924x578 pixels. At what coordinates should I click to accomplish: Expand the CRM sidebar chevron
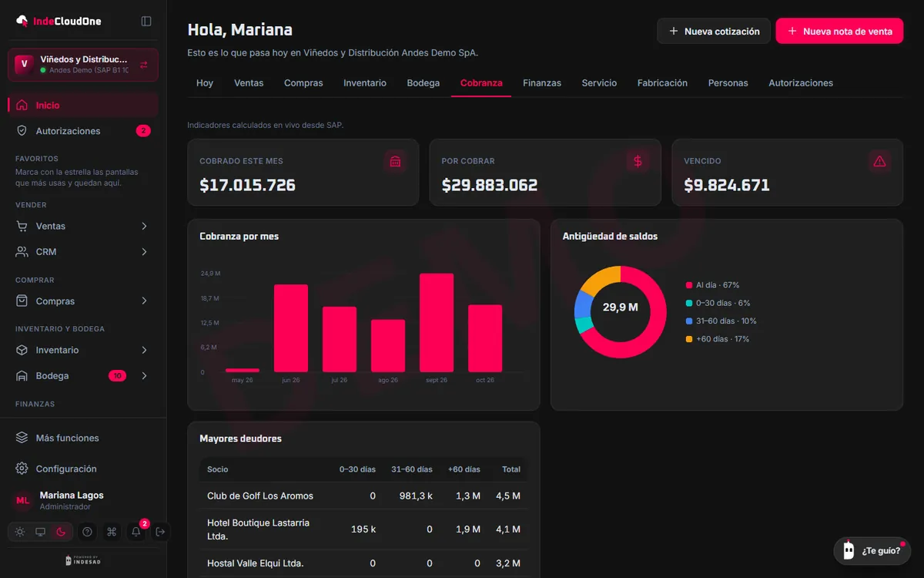145,252
